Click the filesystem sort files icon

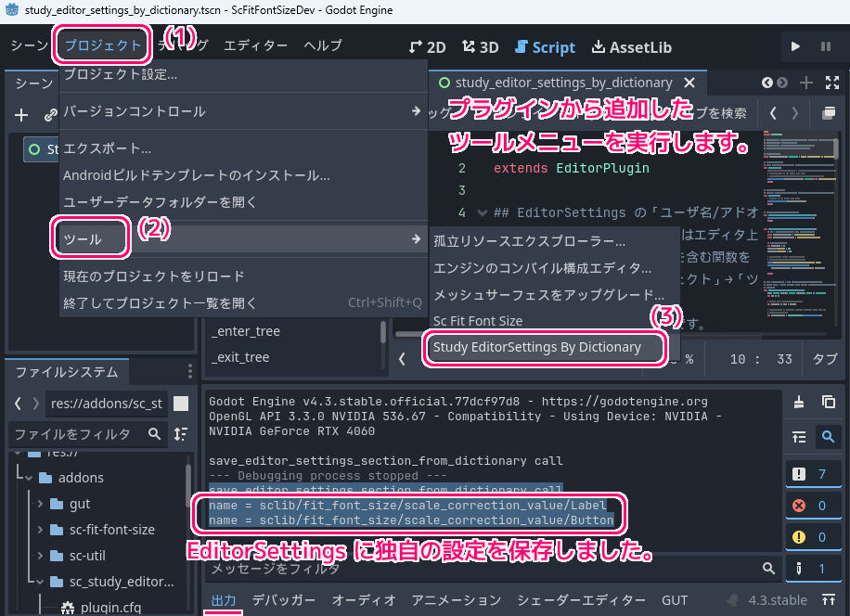[x=180, y=433]
